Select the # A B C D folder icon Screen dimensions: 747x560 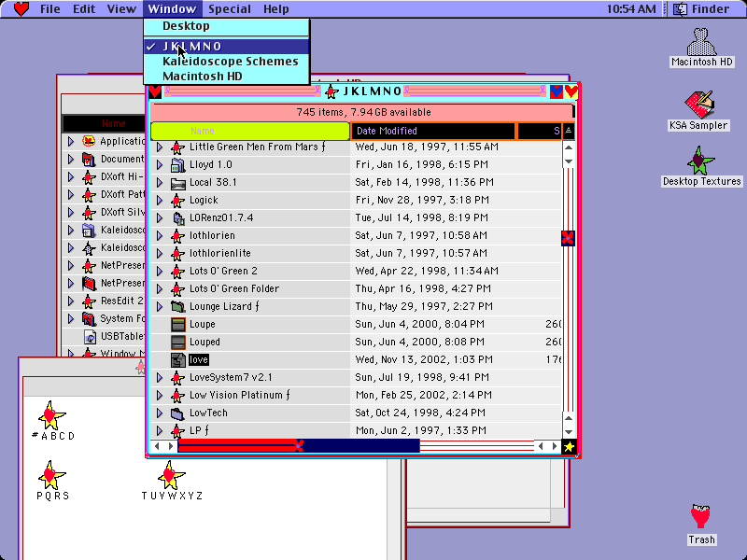(x=51, y=414)
